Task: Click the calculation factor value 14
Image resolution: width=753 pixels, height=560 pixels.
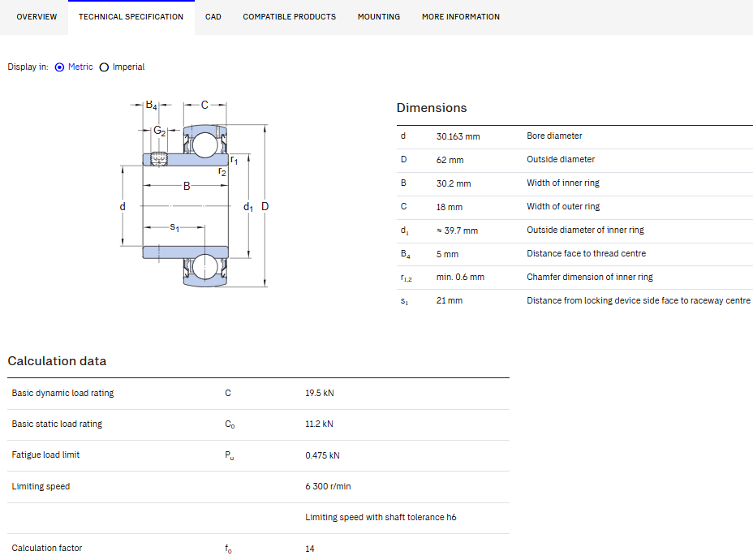Action: (310, 549)
